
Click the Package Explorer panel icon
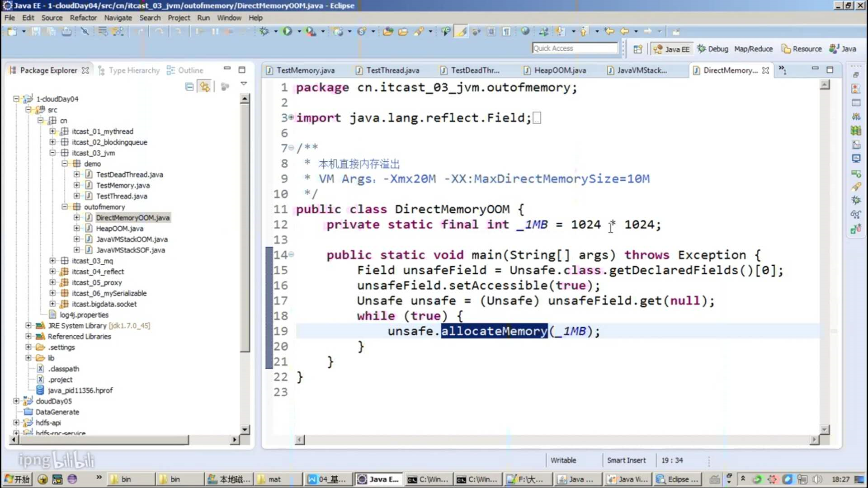click(13, 70)
